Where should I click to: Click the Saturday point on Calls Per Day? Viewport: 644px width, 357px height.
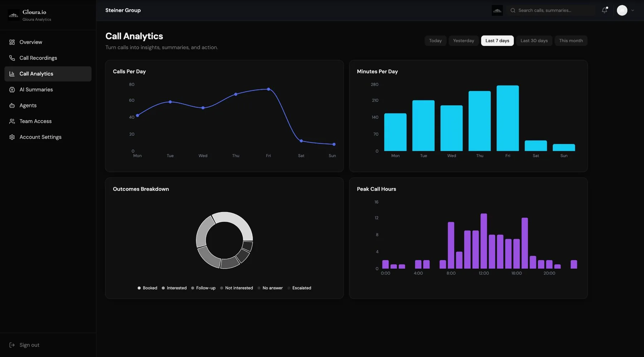tap(301, 141)
